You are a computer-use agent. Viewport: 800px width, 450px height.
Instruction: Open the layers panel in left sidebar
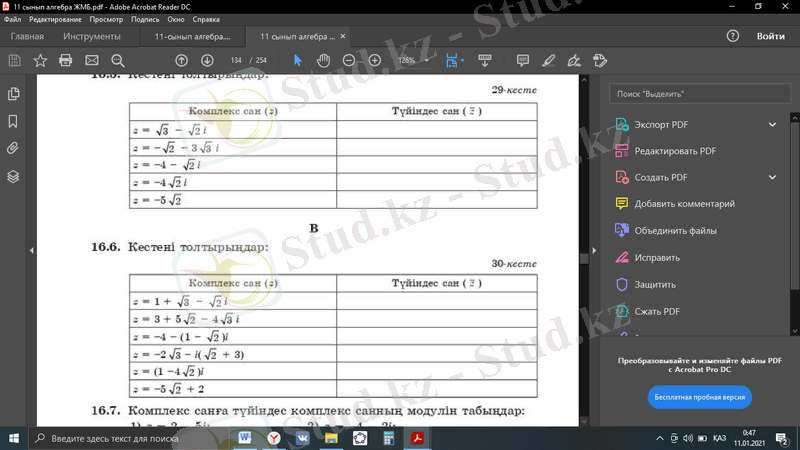point(14,176)
